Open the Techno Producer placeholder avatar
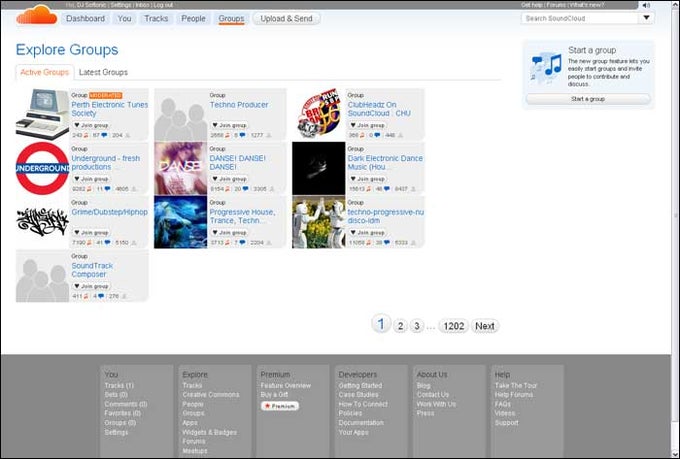 pyautogui.click(x=180, y=115)
